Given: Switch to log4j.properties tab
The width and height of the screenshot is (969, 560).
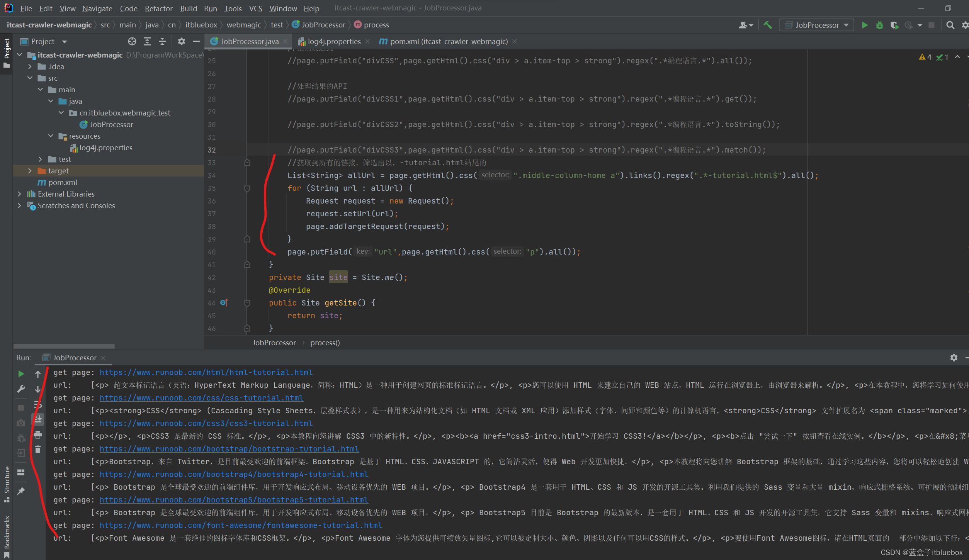Looking at the screenshot, I should pyautogui.click(x=334, y=41).
